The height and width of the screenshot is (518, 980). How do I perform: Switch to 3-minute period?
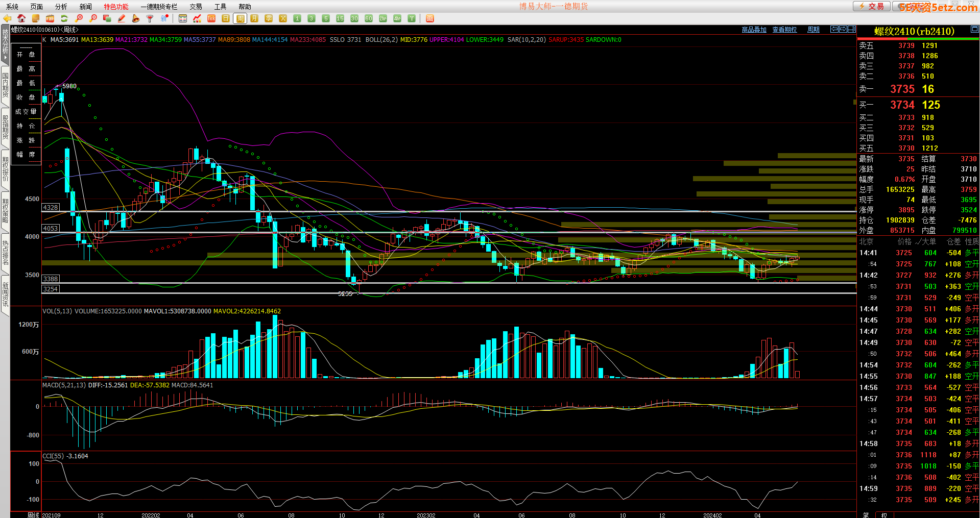[x=312, y=18]
